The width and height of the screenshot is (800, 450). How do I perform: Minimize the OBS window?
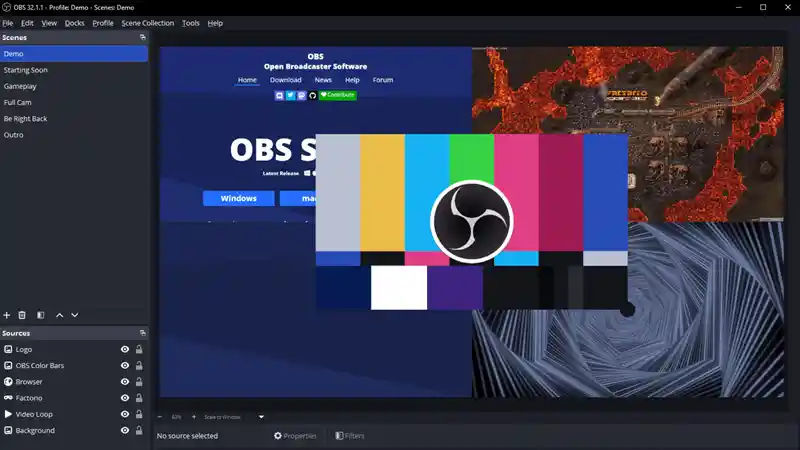[739, 7]
